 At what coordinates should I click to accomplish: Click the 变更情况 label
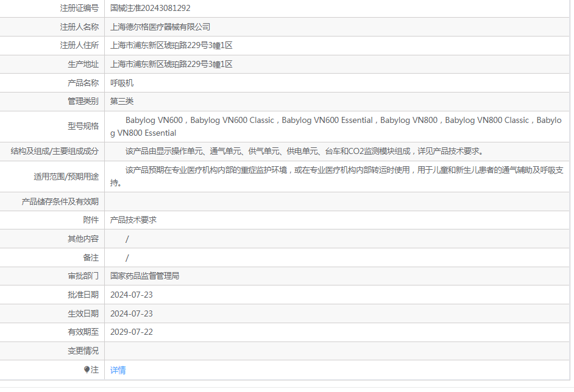point(83,351)
